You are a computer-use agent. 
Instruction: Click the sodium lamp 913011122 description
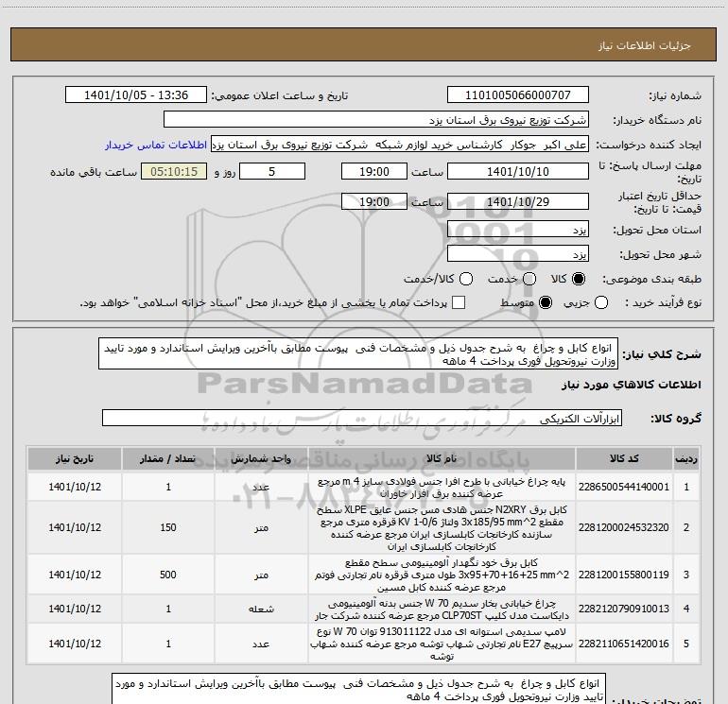442,644
